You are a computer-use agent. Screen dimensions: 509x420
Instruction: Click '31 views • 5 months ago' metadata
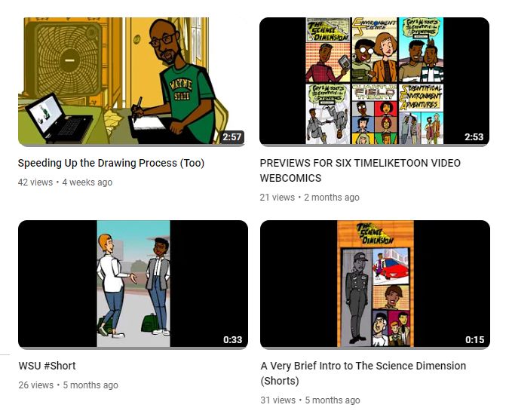pos(310,400)
